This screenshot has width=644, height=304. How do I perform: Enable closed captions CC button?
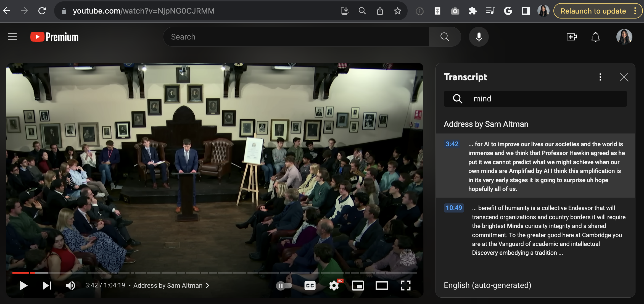(310, 285)
